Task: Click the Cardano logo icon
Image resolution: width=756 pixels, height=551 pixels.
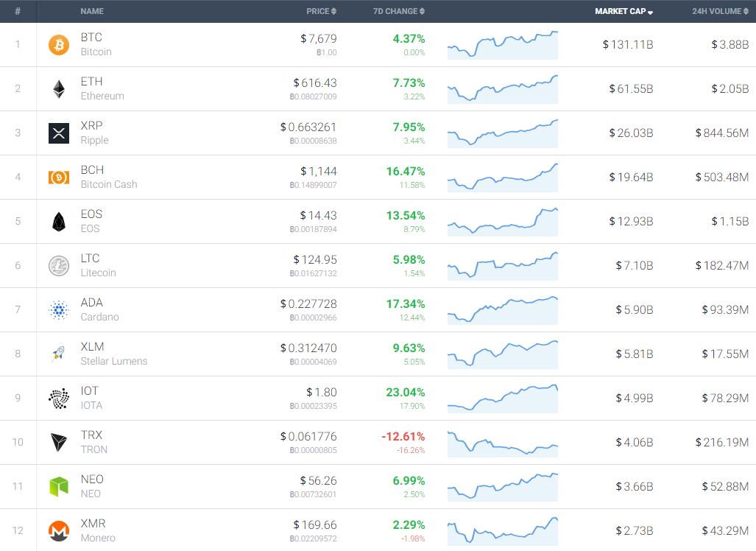Action: coord(59,310)
